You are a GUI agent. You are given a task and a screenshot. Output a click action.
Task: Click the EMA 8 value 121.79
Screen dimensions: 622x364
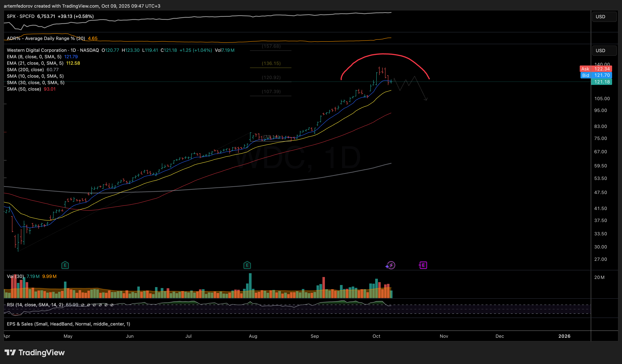(71, 57)
